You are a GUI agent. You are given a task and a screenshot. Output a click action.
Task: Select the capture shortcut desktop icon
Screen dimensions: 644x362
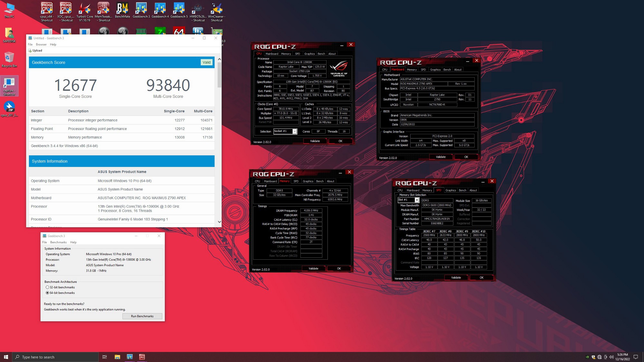coord(9,86)
